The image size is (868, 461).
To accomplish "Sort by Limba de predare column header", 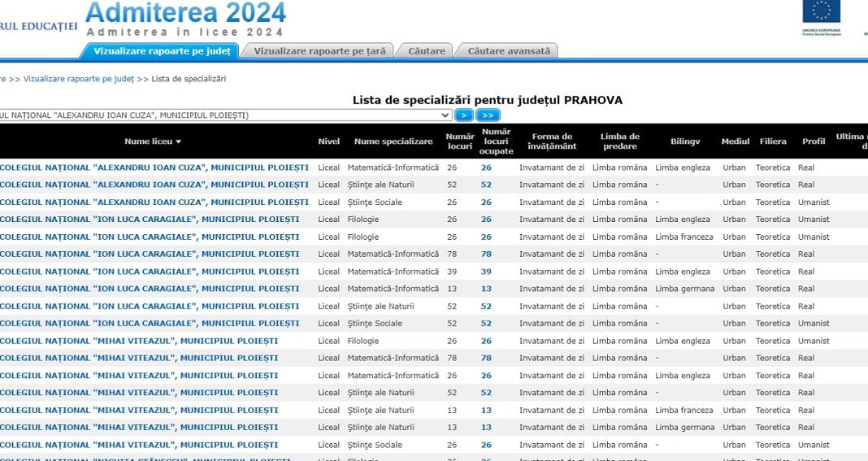I will [620, 141].
